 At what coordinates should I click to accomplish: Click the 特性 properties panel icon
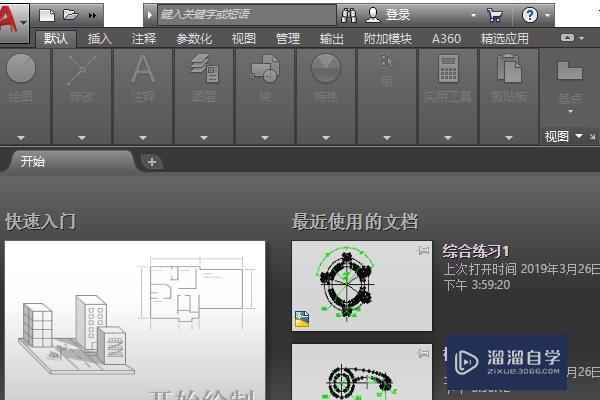[326, 68]
